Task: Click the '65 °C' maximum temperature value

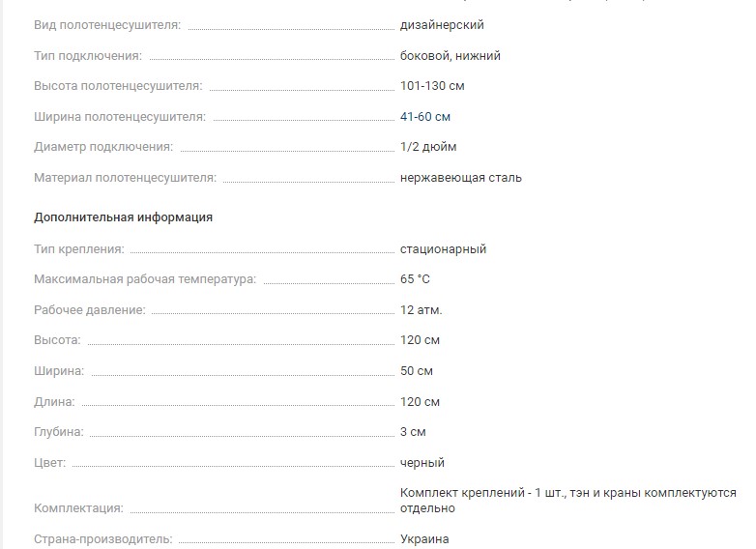Action: click(415, 280)
